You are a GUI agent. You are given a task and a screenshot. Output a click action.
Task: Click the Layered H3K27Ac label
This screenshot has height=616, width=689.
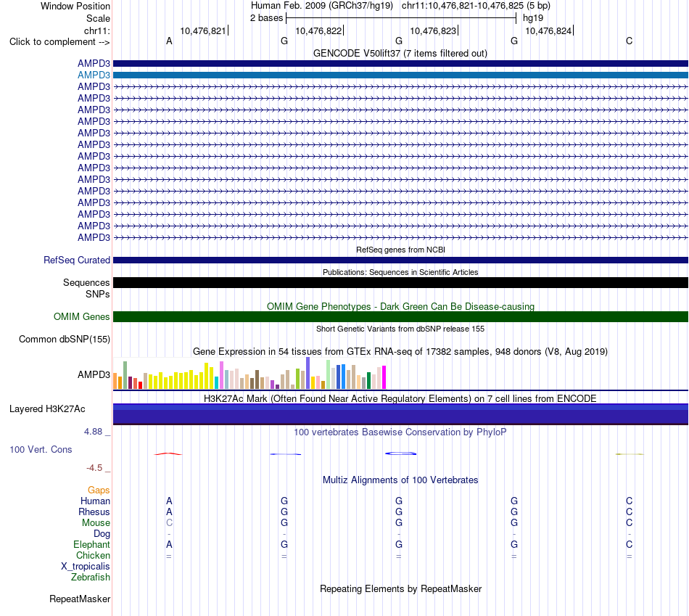[47, 409]
